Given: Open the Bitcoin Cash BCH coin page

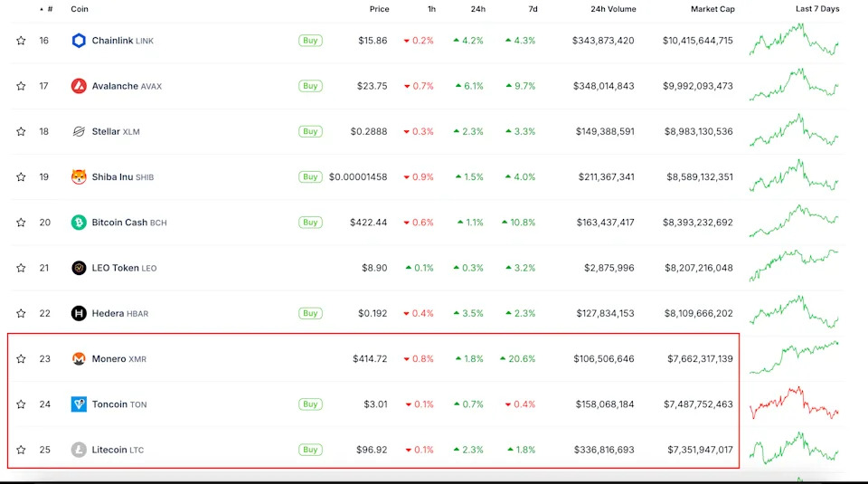Looking at the screenshot, I should 129,222.
